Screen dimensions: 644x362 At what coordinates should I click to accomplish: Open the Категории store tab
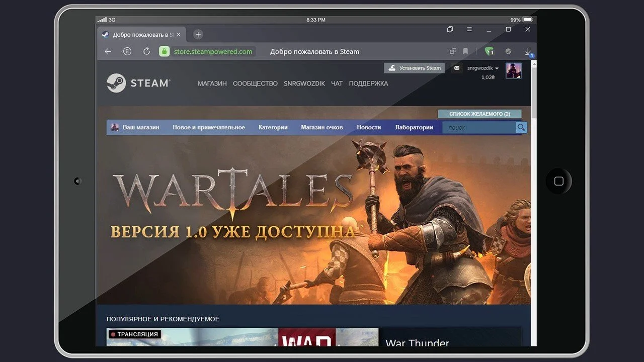coord(273,127)
